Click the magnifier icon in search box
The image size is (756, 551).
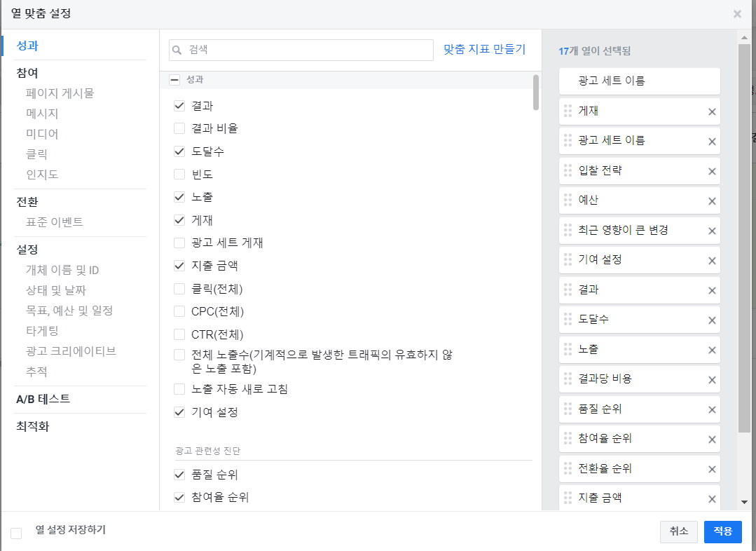click(177, 50)
